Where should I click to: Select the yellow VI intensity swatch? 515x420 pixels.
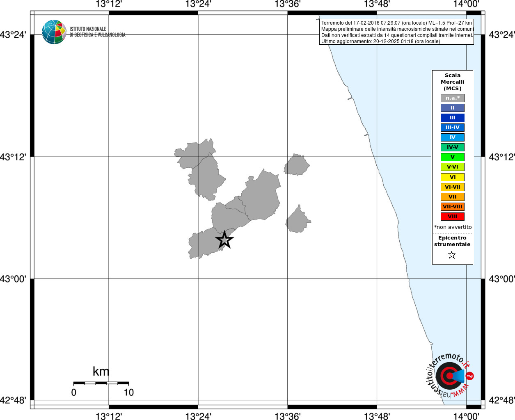[x=453, y=177]
